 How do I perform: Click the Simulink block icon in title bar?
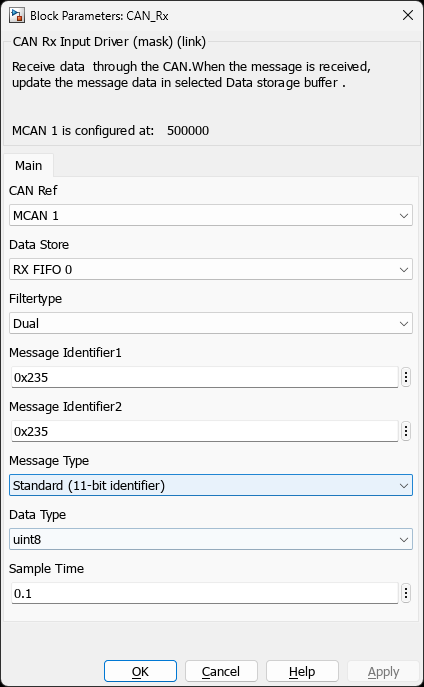17,16
